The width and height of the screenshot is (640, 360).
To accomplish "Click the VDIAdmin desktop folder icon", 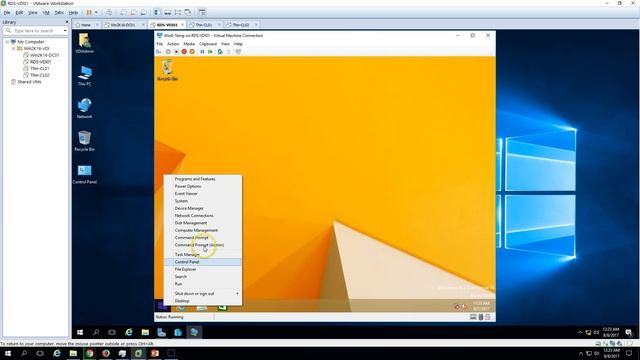I will pos(84,43).
